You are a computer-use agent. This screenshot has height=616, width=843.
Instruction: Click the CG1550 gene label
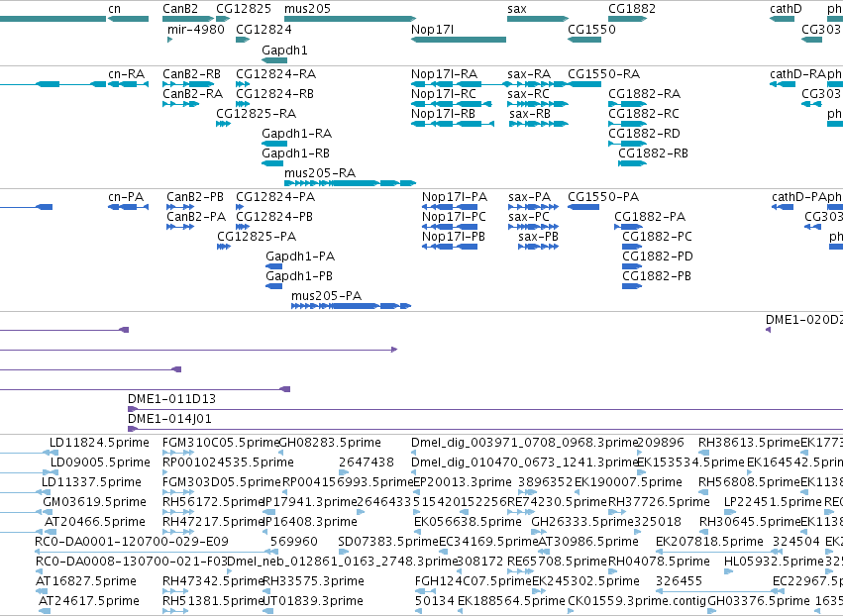pyautogui.click(x=591, y=30)
